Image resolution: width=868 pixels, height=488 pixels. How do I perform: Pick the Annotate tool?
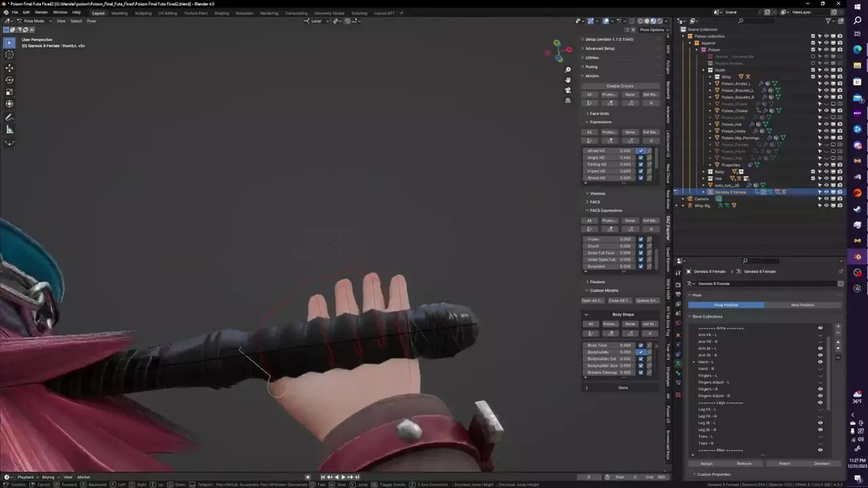pyautogui.click(x=9, y=117)
